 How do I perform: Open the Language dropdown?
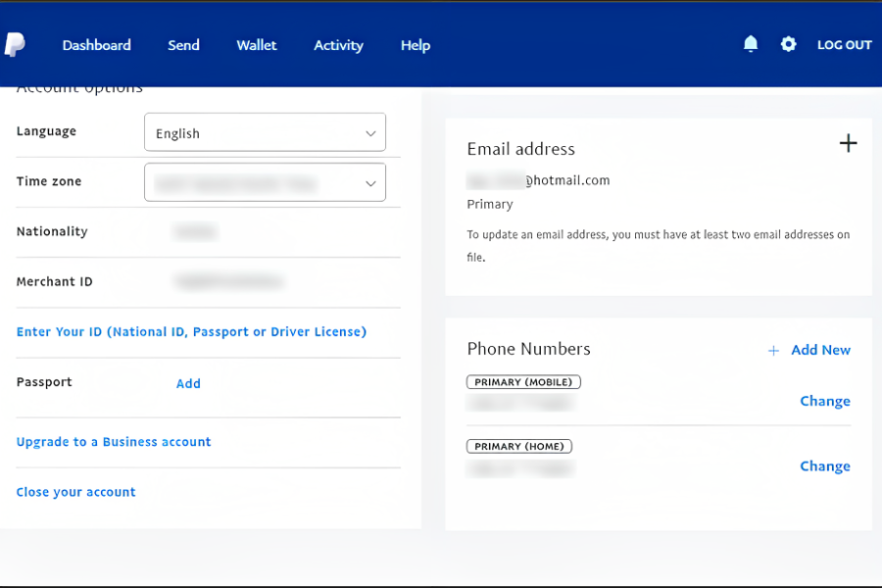click(x=265, y=132)
